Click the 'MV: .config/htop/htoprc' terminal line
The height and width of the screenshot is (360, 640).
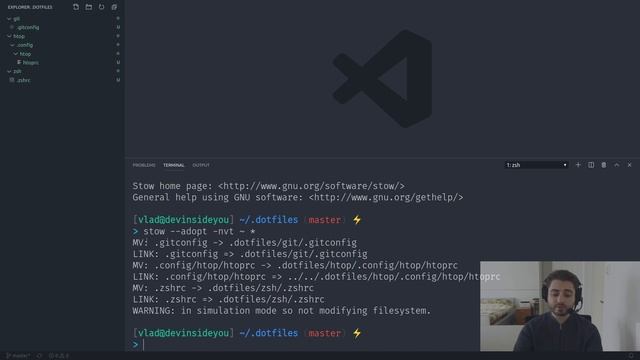295,266
